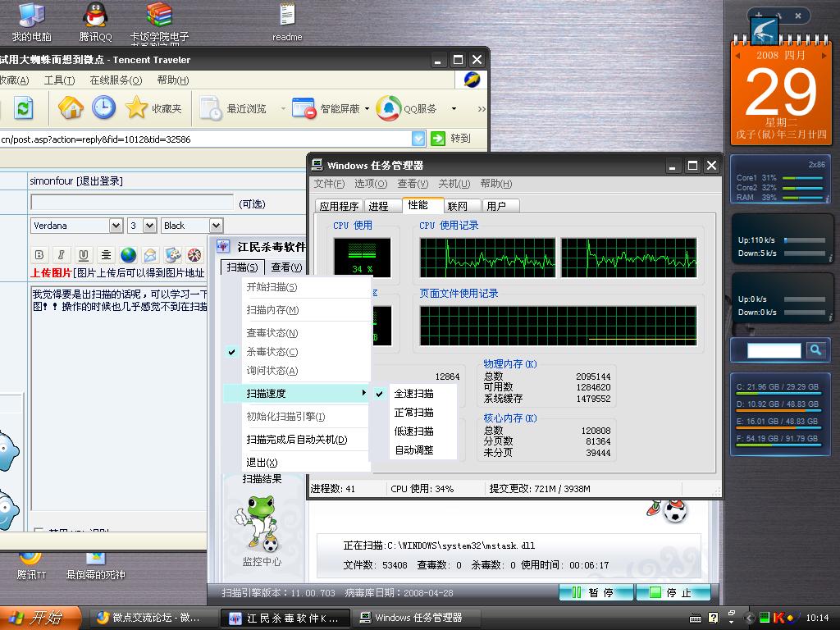Click the Go arrow next to 转到
This screenshot has height=630, width=840.
click(438, 139)
